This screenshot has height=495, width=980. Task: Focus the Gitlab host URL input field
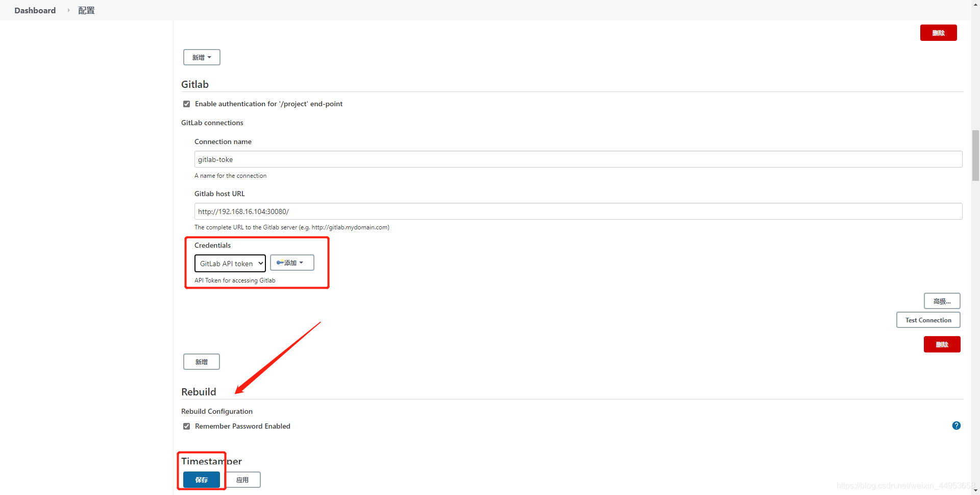click(x=578, y=211)
